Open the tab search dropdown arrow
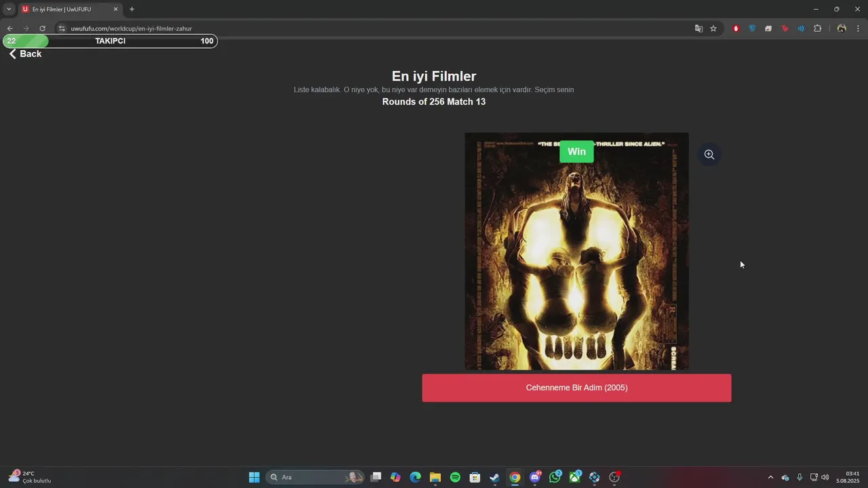Viewport: 868px width, 488px height. coord(8,9)
